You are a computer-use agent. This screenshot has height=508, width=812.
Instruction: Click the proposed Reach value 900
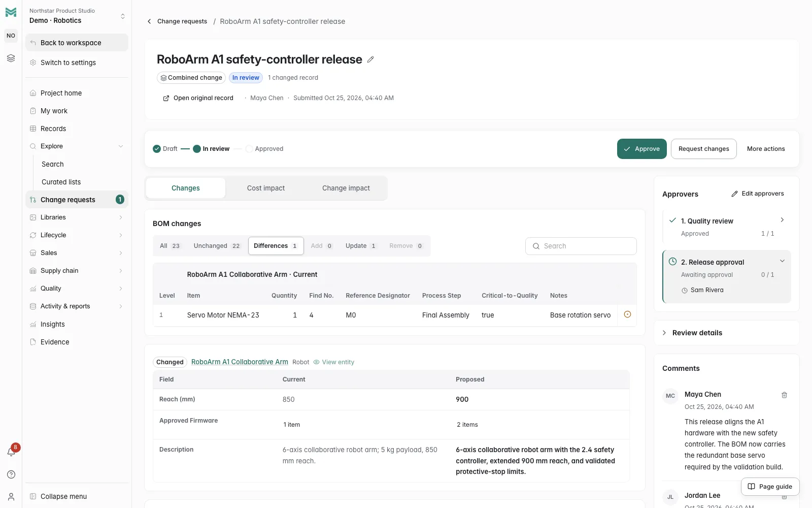tap(462, 399)
